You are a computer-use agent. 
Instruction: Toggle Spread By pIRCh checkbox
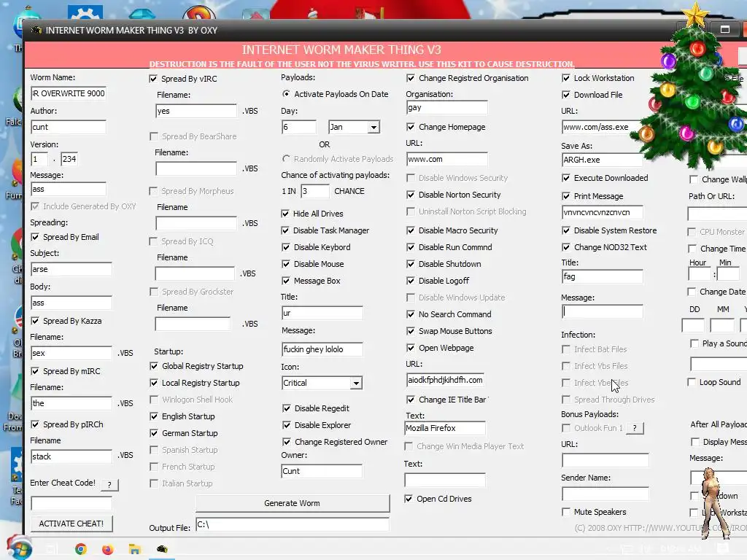click(x=35, y=424)
